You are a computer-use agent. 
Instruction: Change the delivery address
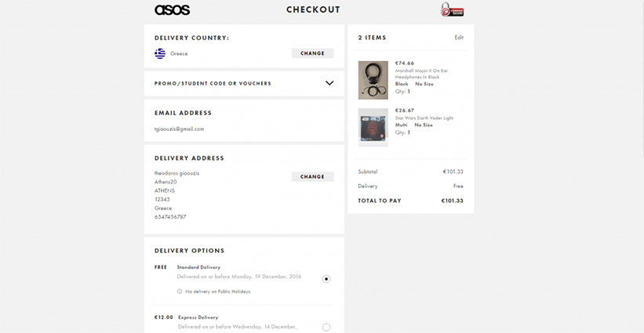(312, 176)
